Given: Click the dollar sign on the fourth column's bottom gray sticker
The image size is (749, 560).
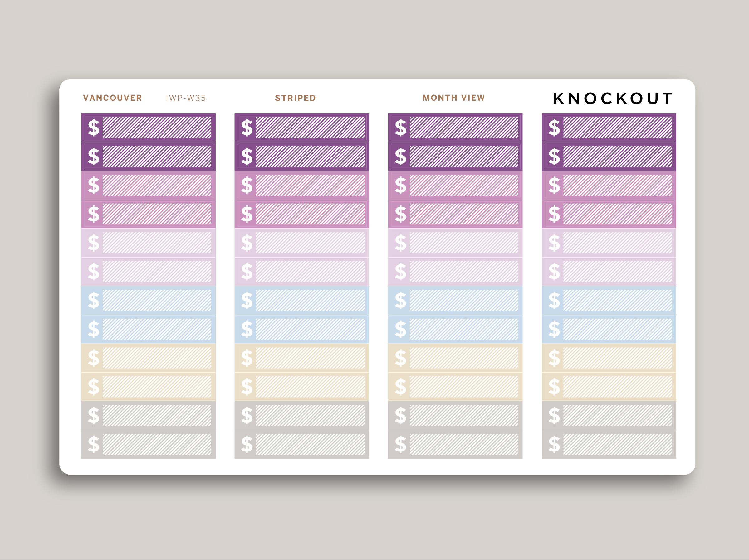Looking at the screenshot, I should click(554, 444).
